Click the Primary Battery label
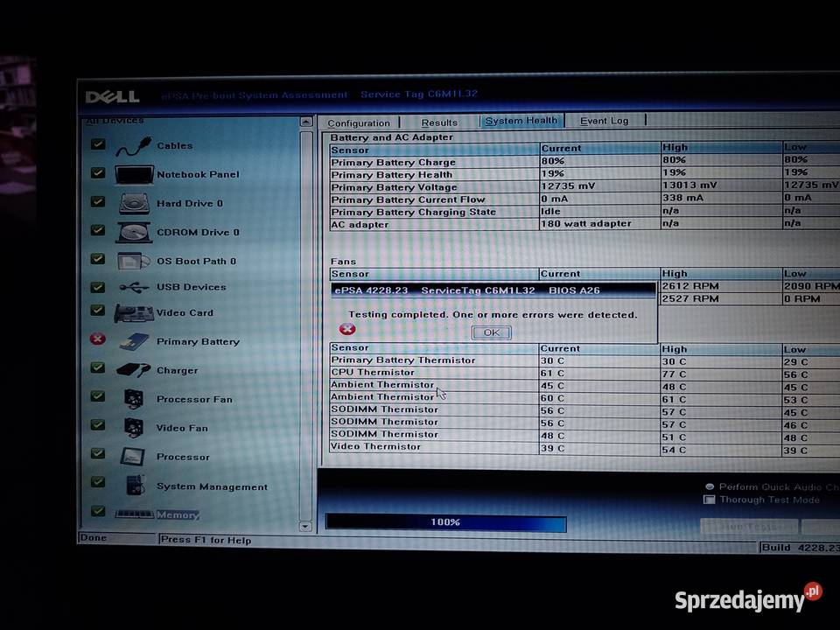This screenshot has width=840, height=630. pyautogui.click(x=199, y=342)
